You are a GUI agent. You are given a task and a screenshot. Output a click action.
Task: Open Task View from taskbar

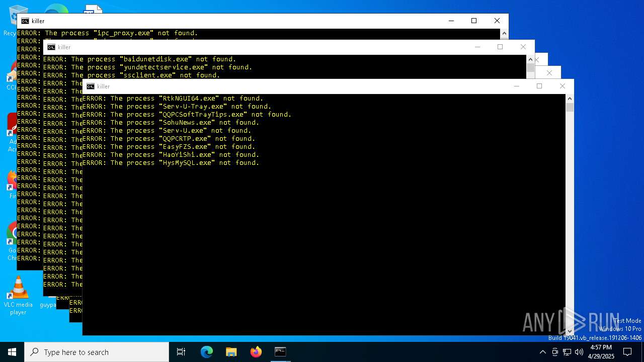pos(181,352)
